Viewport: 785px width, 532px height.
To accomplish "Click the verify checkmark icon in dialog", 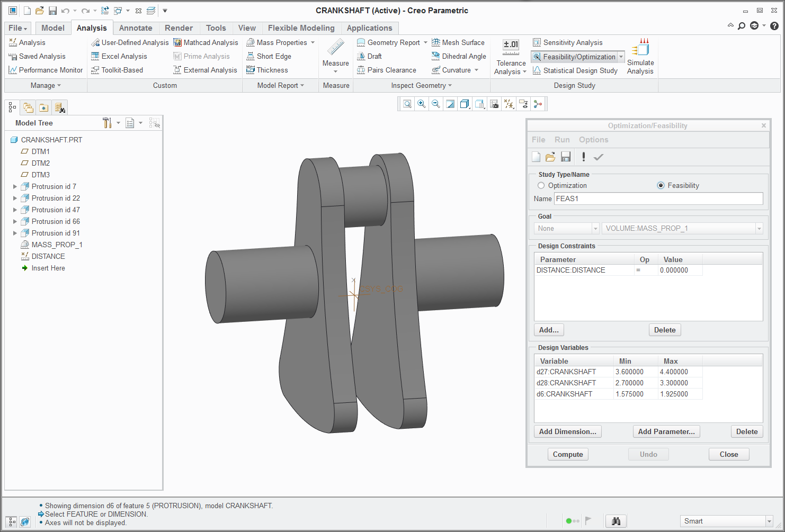I will click(599, 157).
